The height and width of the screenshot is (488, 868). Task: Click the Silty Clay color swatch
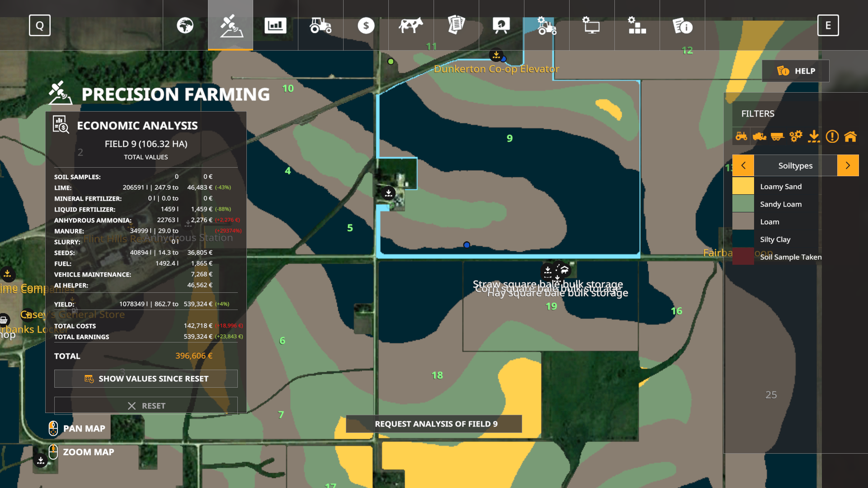743,239
